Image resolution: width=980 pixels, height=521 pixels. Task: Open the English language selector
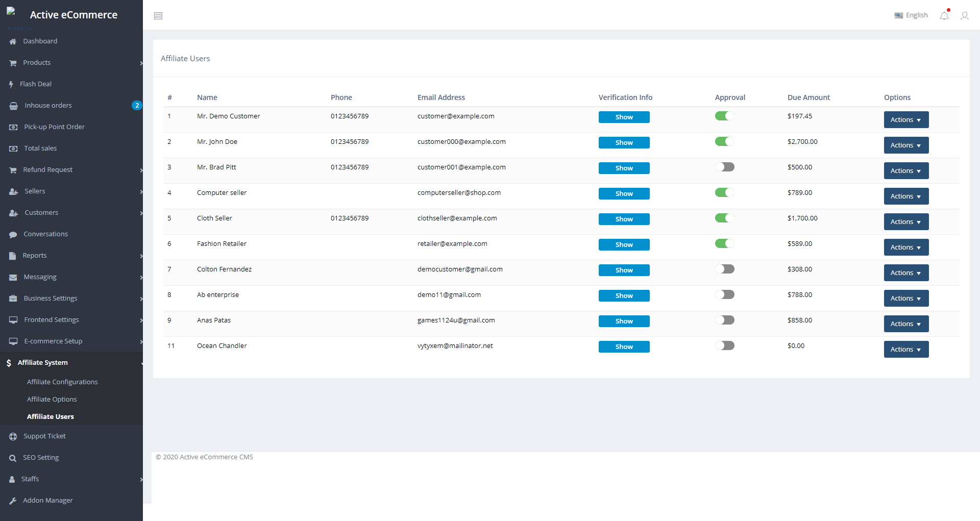click(x=911, y=15)
